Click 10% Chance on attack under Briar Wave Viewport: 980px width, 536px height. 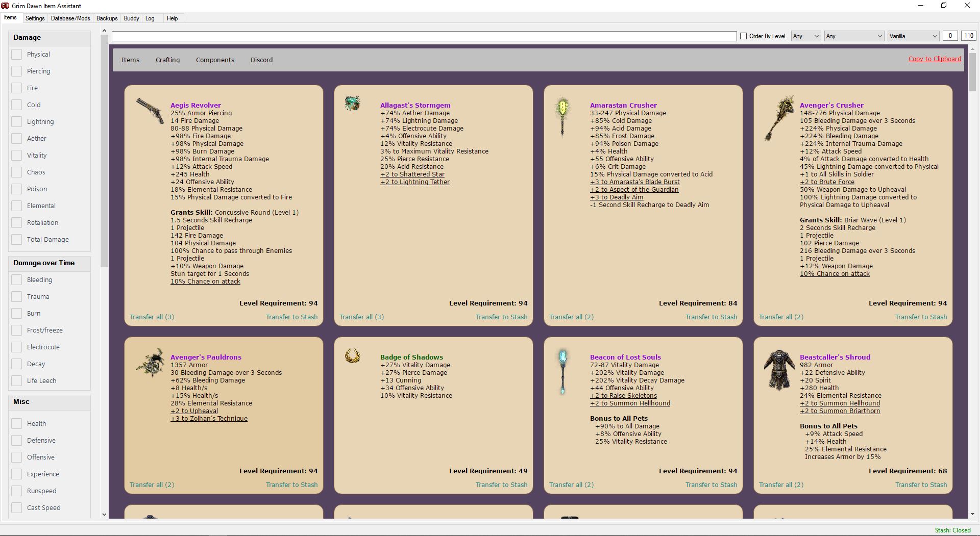[x=835, y=273]
